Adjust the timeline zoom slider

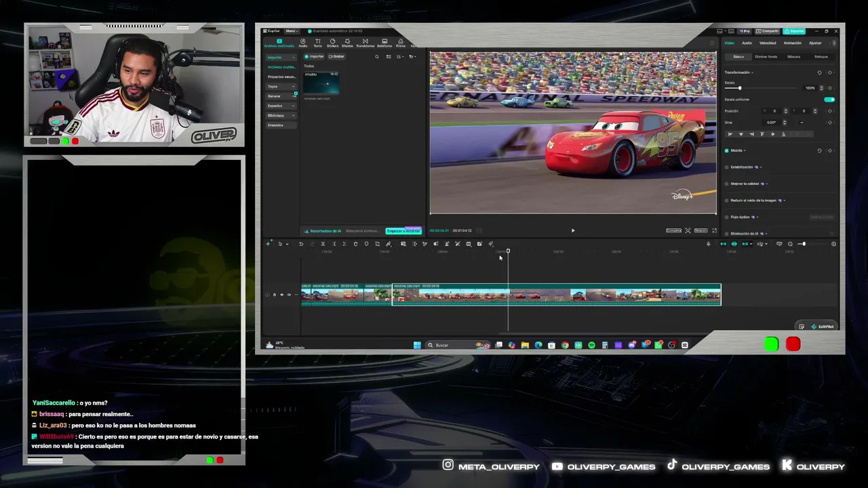click(804, 244)
